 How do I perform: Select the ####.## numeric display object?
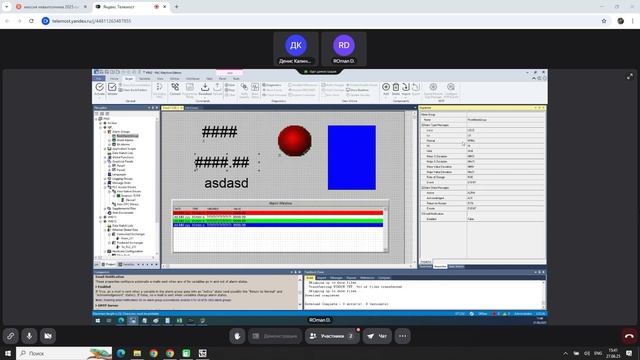(222, 162)
